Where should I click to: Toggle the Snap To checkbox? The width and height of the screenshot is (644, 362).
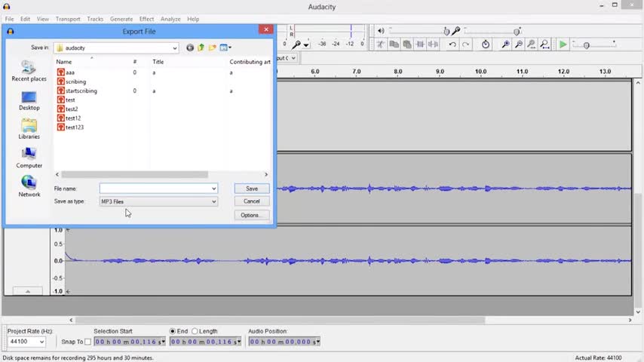88,342
